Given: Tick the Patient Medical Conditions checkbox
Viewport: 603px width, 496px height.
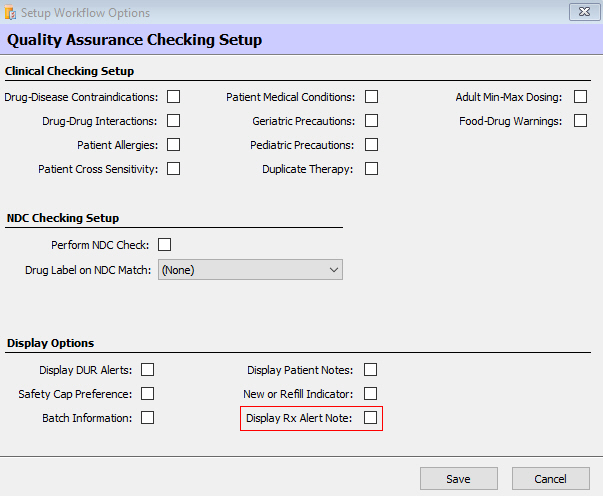Looking at the screenshot, I should 371,97.
